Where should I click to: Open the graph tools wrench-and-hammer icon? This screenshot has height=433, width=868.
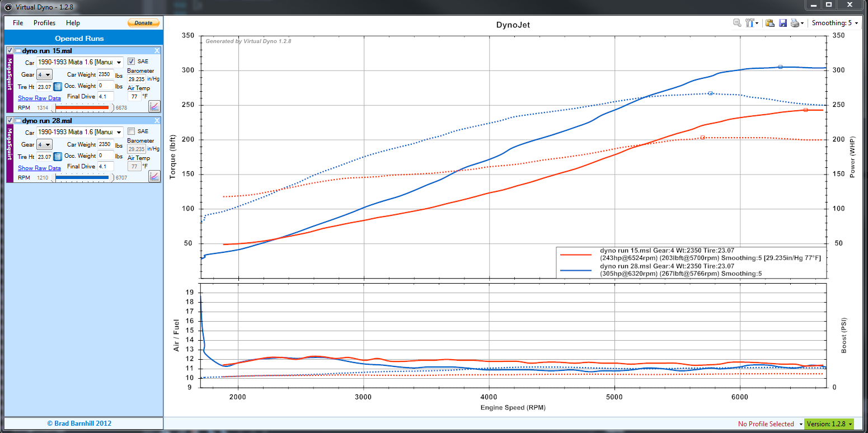[x=750, y=23]
